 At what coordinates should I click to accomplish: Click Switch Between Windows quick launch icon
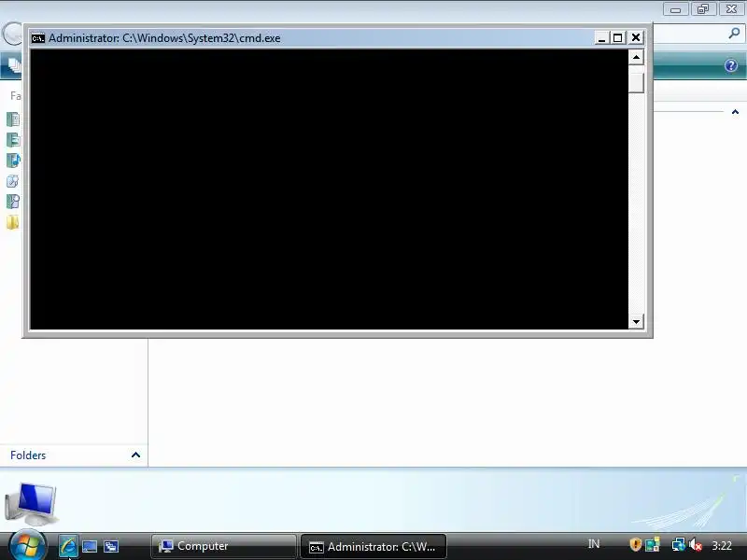click(111, 546)
